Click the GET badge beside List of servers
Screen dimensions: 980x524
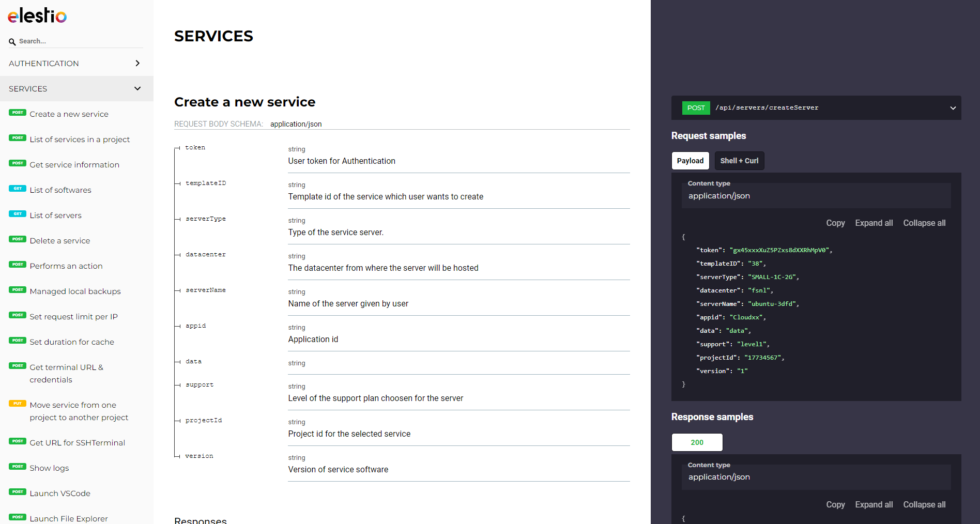(18, 214)
